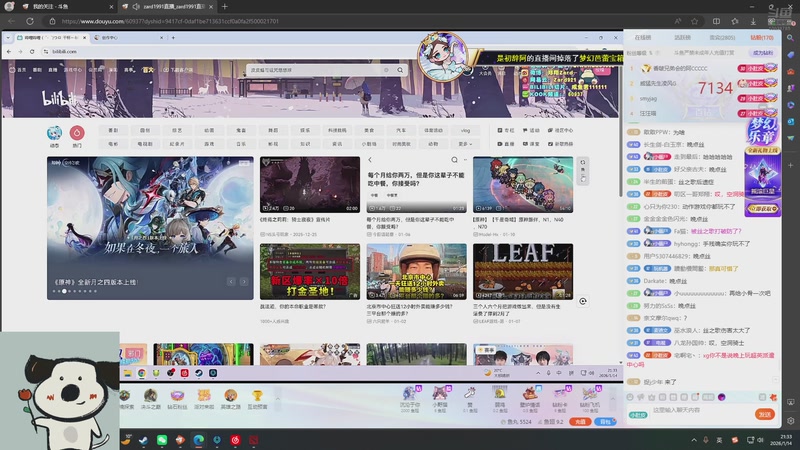Click the outer browser address bar URL

point(170,21)
